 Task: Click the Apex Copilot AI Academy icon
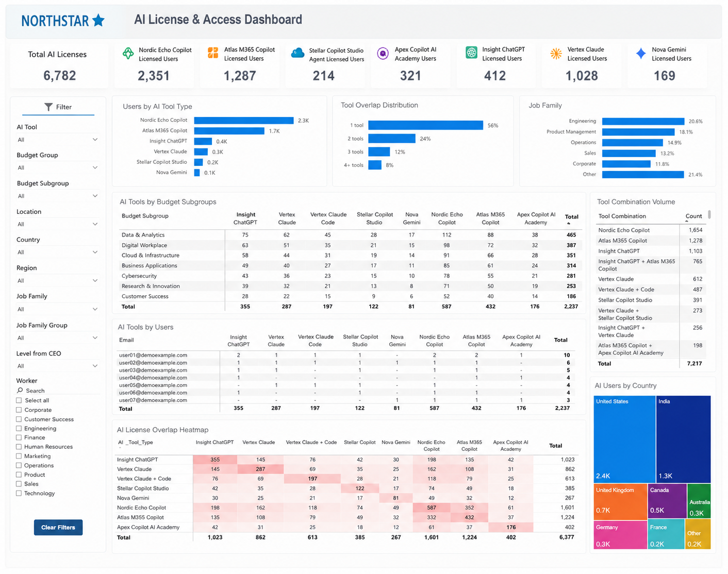(383, 53)
